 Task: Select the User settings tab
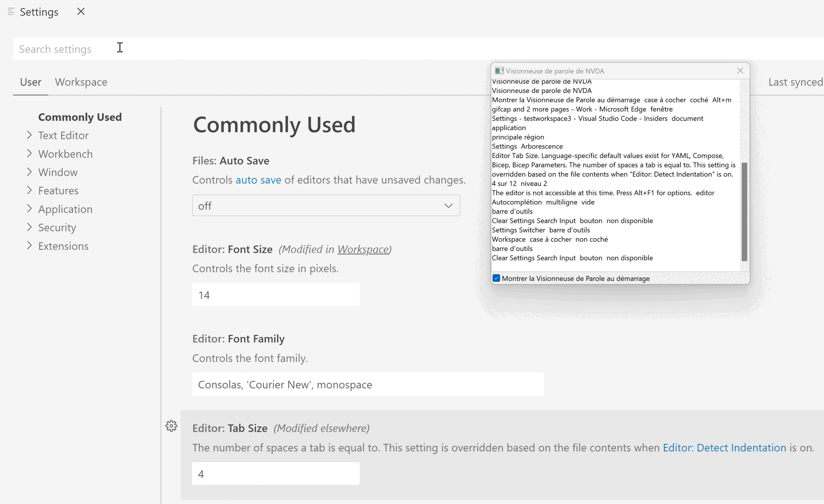31,82
